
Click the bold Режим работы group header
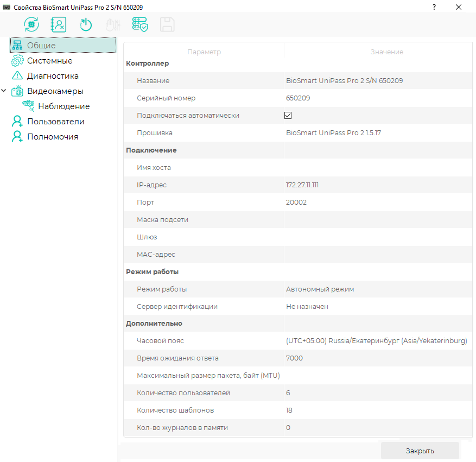coord(152,271)
